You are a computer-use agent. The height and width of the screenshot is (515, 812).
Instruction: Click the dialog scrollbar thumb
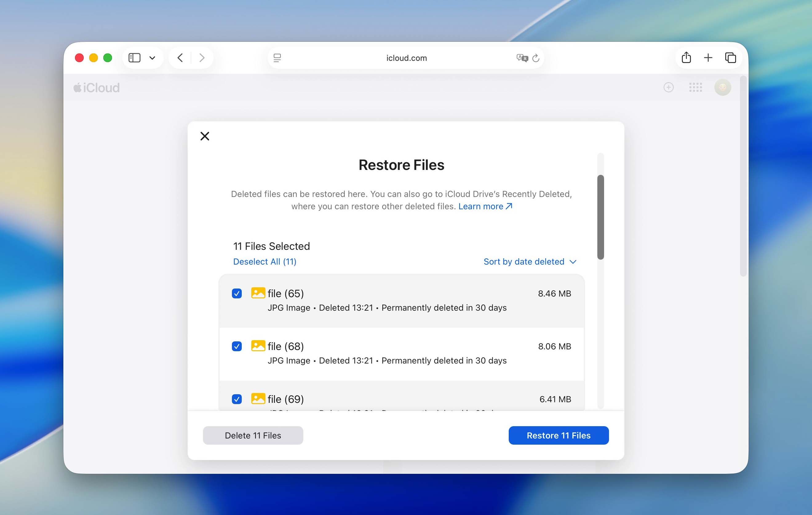[x=600, y=217]
